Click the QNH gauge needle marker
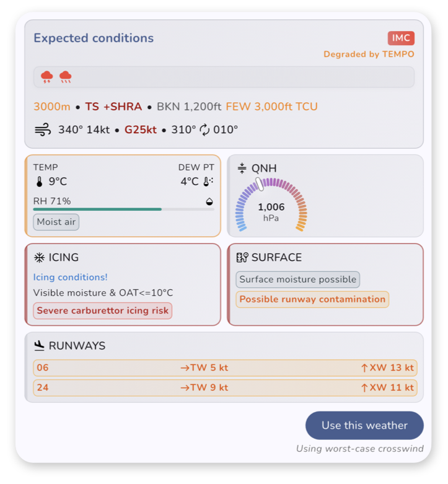Image resolution: width=448 pixels, height=484 pixels. pyautogui.click(x=260, y=184)
